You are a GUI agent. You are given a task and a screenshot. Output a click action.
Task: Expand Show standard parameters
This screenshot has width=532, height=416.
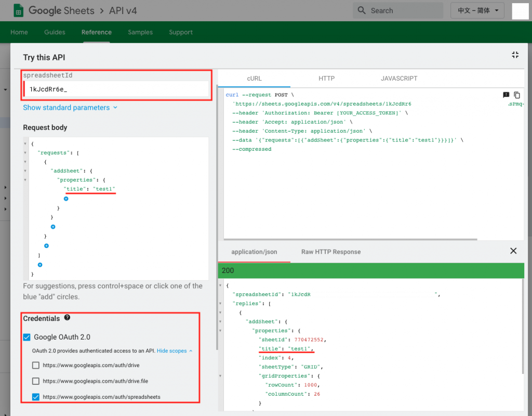tap(70, 108)
